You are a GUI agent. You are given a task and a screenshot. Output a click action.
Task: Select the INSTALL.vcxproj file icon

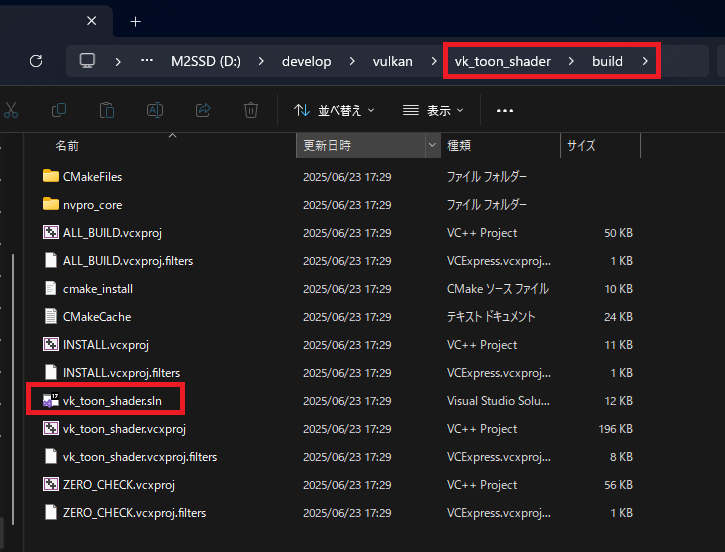point(51,344)
